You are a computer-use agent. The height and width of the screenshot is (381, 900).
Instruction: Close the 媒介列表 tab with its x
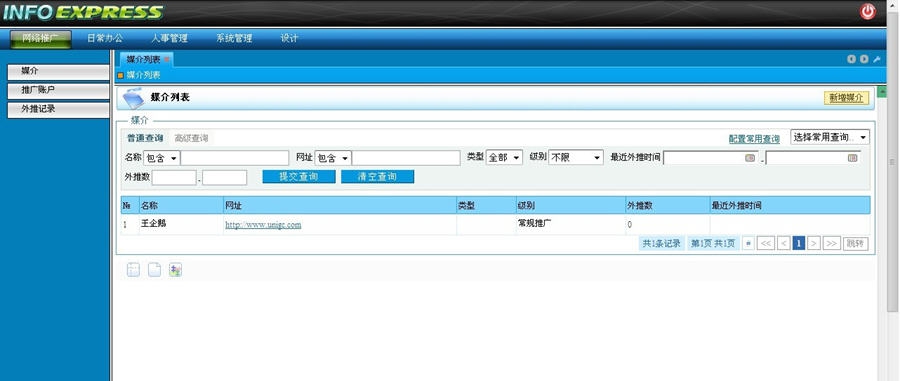[x=166, y=59]
